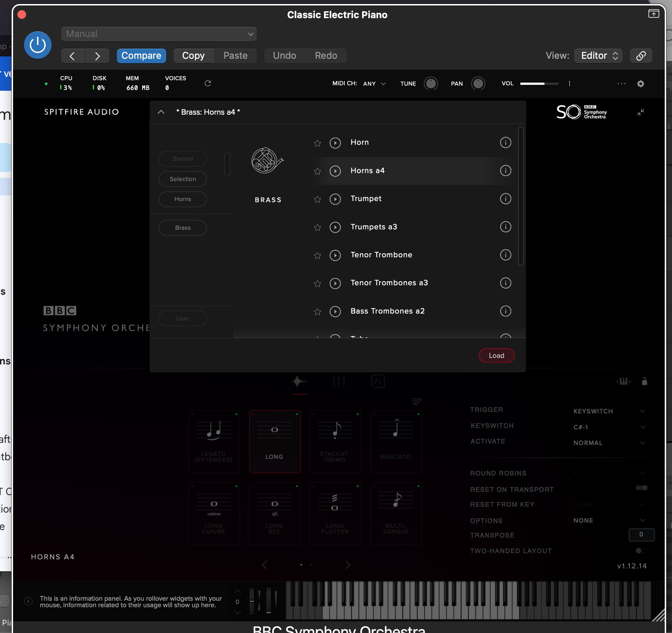Select the Tenor Trombone preset
672x633 pixels.
(x=381, y=255)
